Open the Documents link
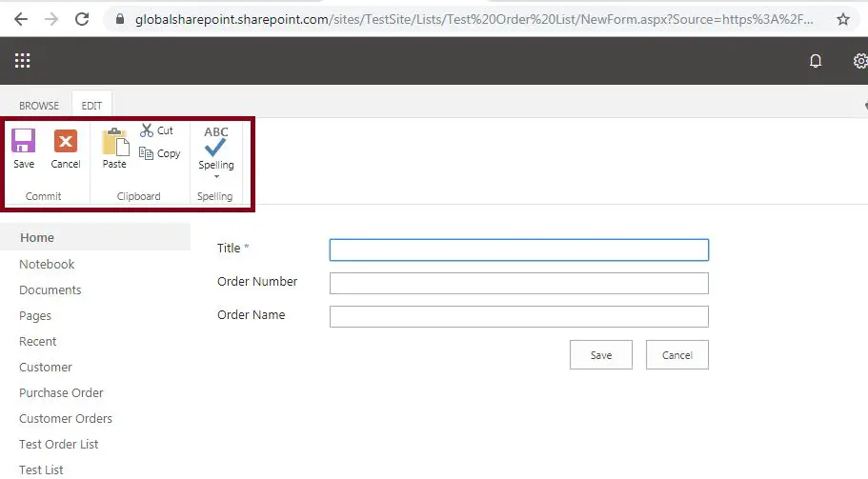The width and height of the screenshot is (868, 479). [50, 289]
